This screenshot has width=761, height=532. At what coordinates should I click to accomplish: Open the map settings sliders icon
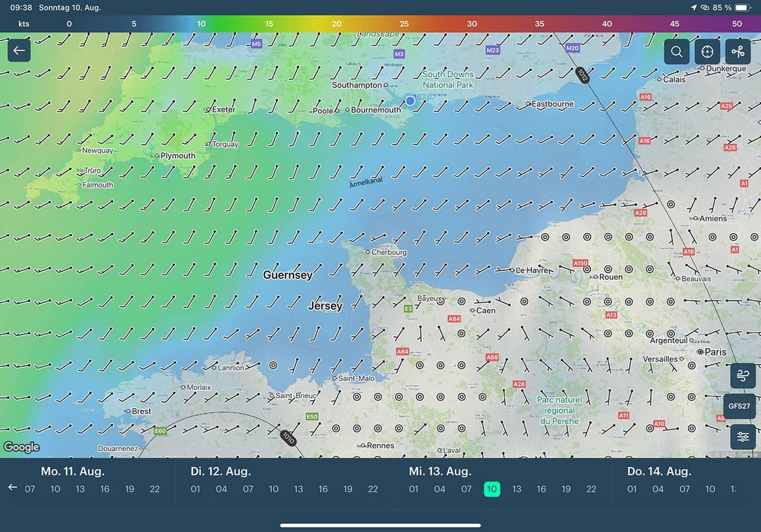coord(743,437)
